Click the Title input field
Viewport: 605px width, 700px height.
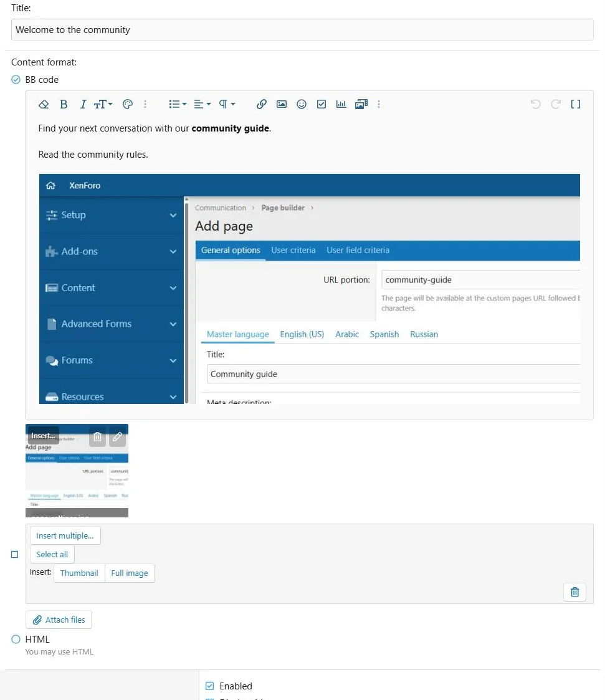point(302,29)
